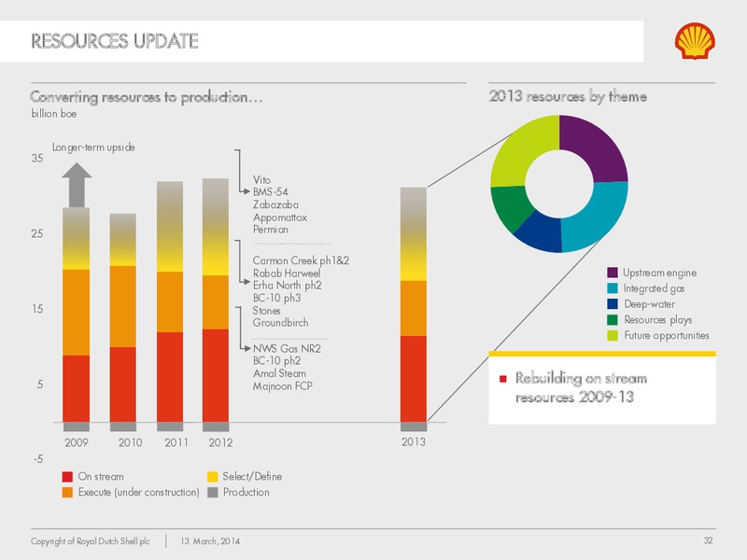Image resolution: width=747 pixels, height=560 pixels.
Task: Click the 'Zabazaba' project name
Action: click(275, 204)
